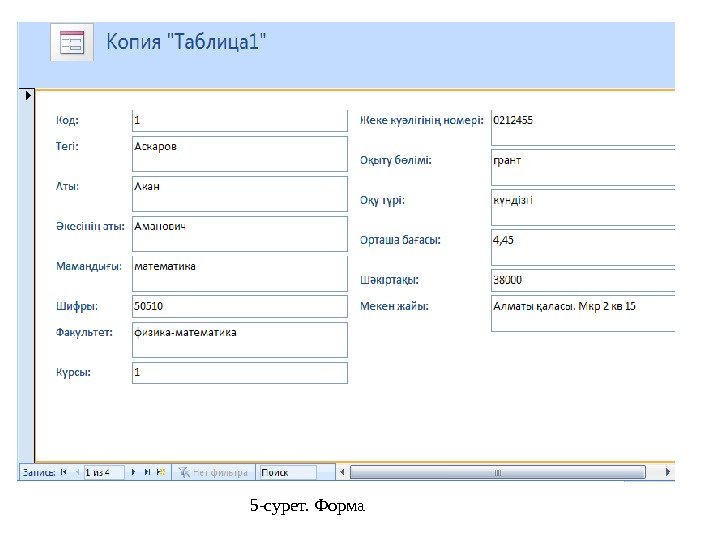This screenshot has height=540, width=720.
Task: Go to the next record arrow
Action: click(x=134, y=472)
